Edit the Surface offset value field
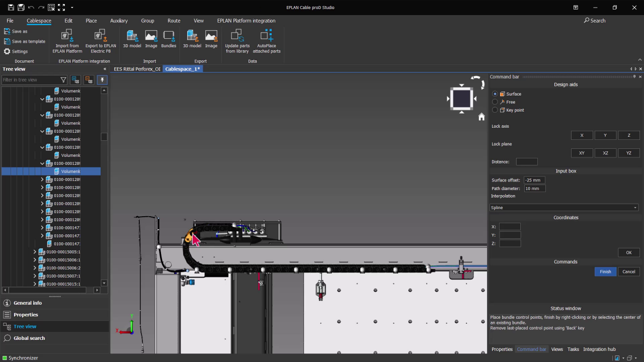The width and height of the screenshot is (644, 362). tap(533, 180)
